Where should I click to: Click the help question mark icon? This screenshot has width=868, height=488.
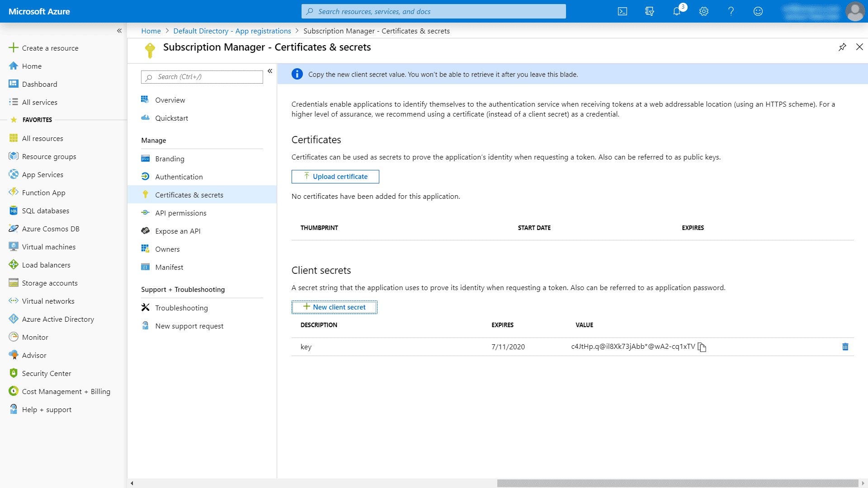tap(731, 11)
